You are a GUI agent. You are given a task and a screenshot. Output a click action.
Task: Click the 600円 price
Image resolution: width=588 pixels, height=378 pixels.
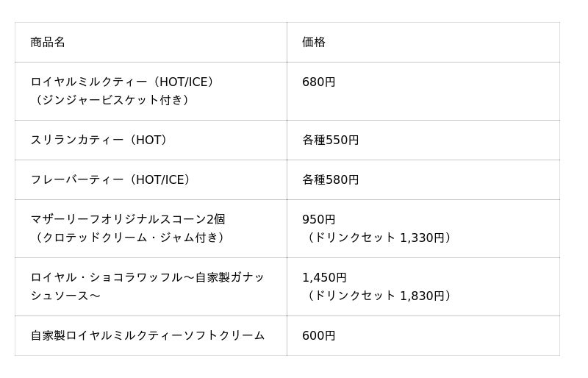pos(319,335)
